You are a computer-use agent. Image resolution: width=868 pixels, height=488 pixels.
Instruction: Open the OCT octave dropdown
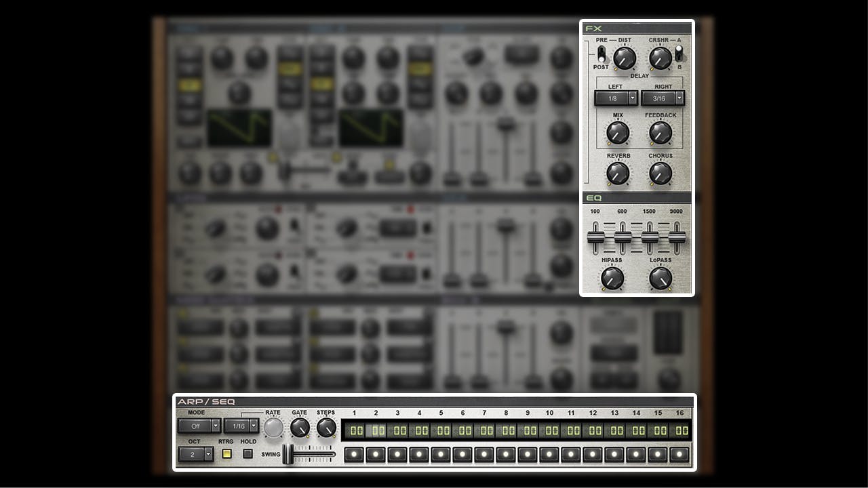(x=196, y=454)
